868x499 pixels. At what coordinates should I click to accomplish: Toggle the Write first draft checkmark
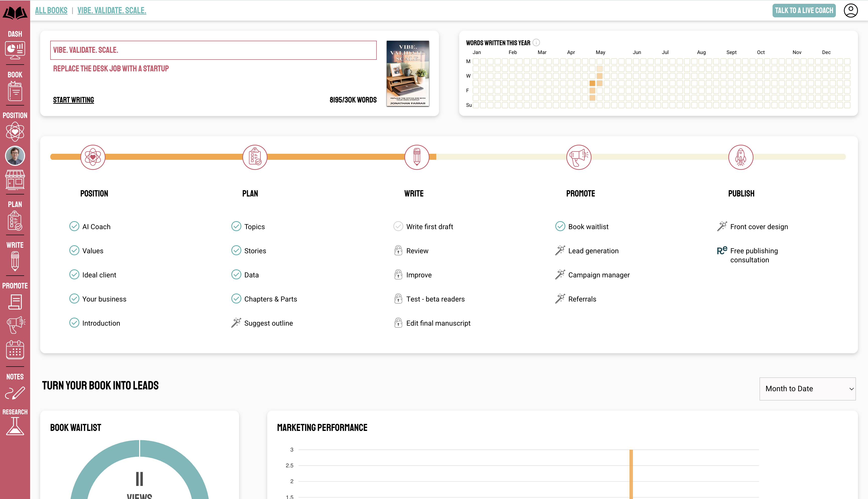[x=398, y=226]
